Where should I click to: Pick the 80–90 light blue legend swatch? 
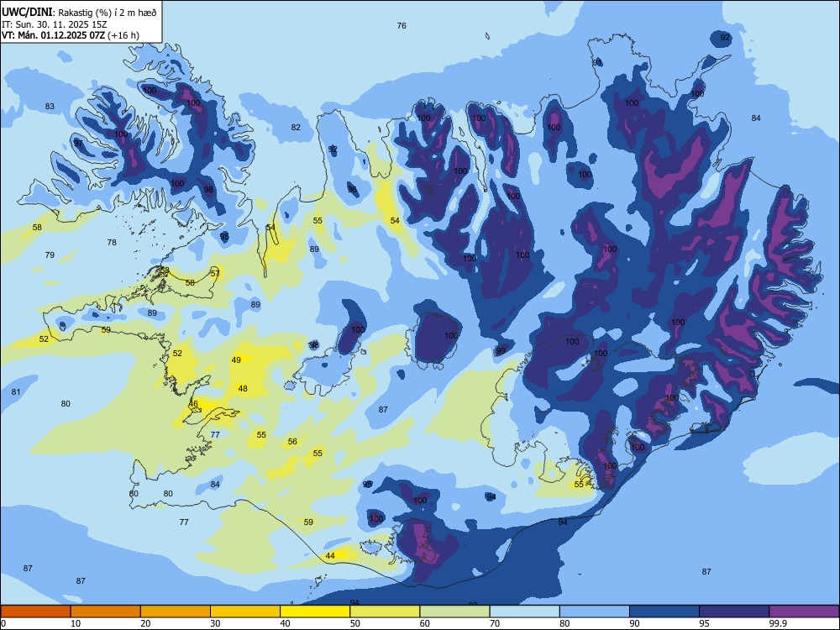click(x=595, y=612)
